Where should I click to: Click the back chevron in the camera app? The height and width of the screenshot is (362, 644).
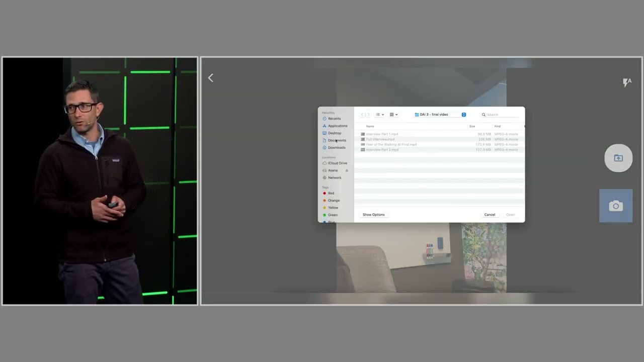tap(211, 78)
